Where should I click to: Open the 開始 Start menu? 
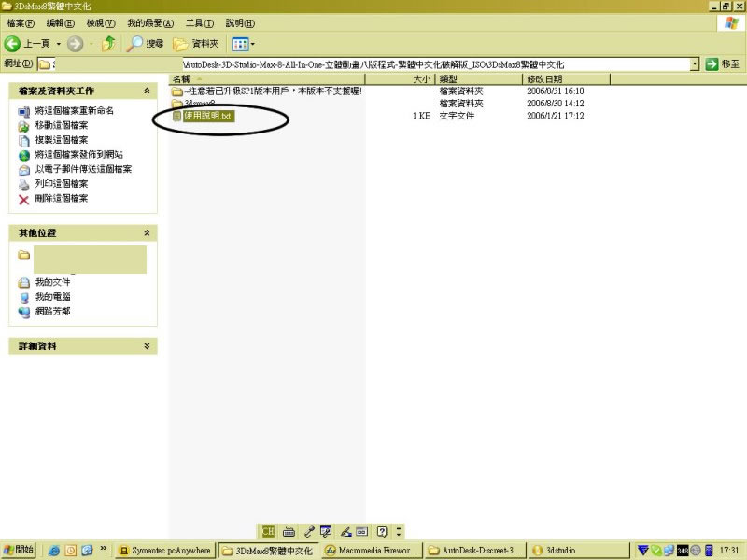coord(18,550)
